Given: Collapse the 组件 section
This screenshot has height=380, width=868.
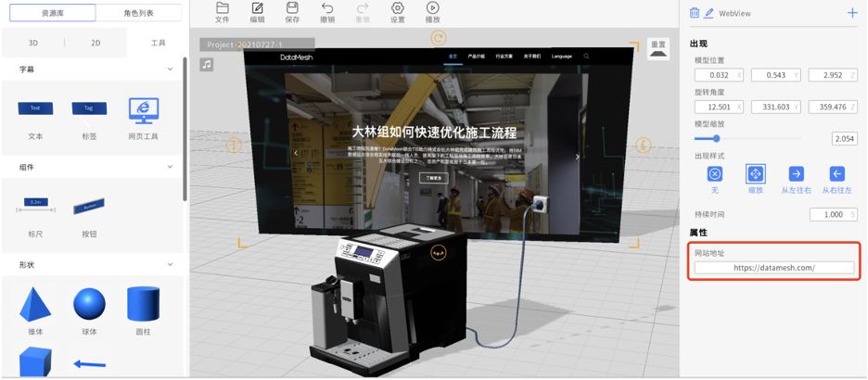Looking at the screenshot, I should point(170,167).
